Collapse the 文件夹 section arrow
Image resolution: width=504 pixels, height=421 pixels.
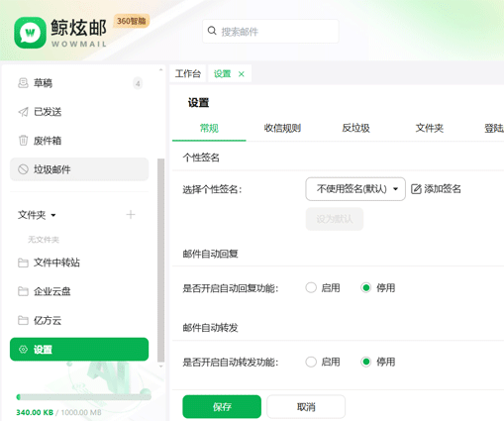click(53, 215)
